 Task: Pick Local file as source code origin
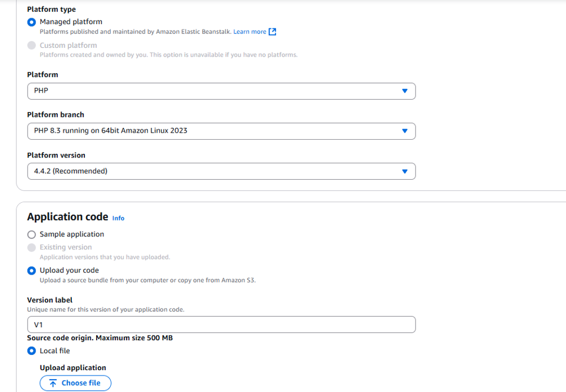pyautogui.click(x=32, y=351)
